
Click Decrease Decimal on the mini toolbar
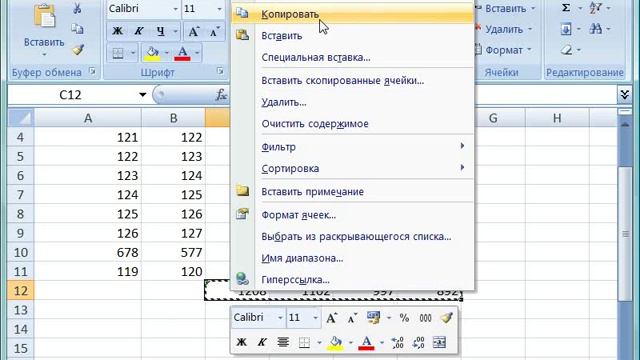418,342
